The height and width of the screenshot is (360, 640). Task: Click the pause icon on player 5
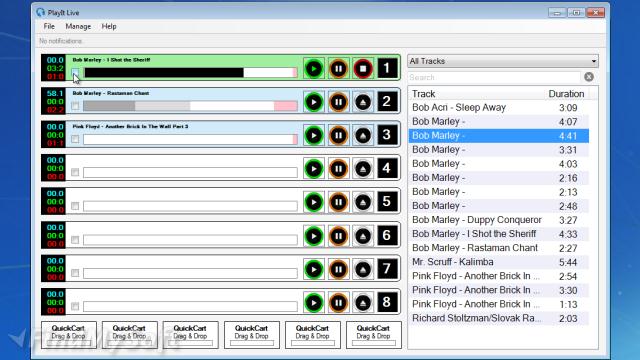click(x=338, y=202)
